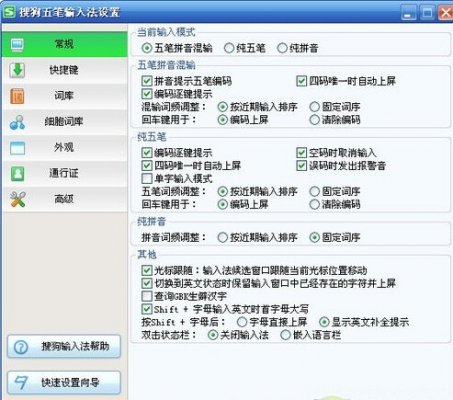This screenshot has width=453, height=400.
Task: Open the 外观 window icon
Action: point(17,148)
